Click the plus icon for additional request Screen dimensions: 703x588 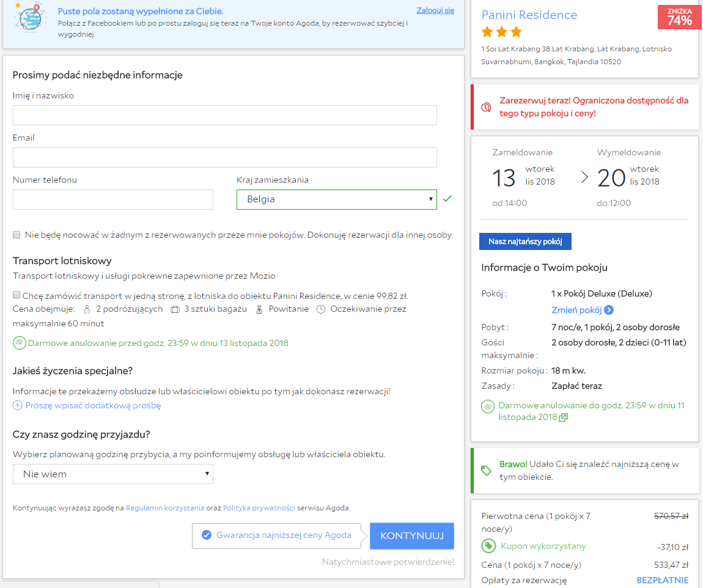click(x=18, y=406)
